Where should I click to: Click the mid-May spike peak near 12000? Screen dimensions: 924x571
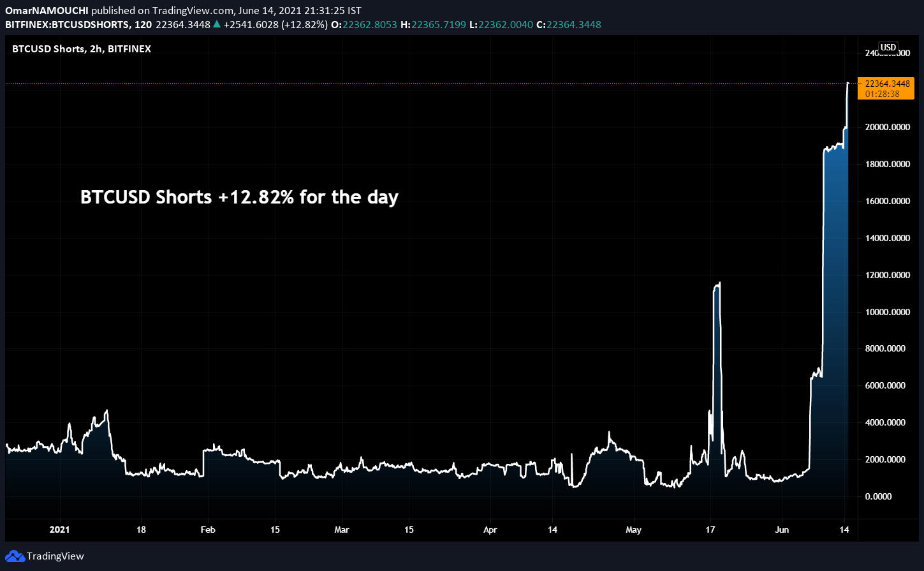719,283
